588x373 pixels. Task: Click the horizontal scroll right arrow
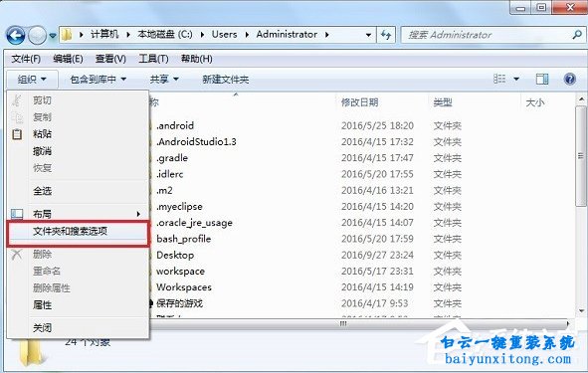[568, 323]
